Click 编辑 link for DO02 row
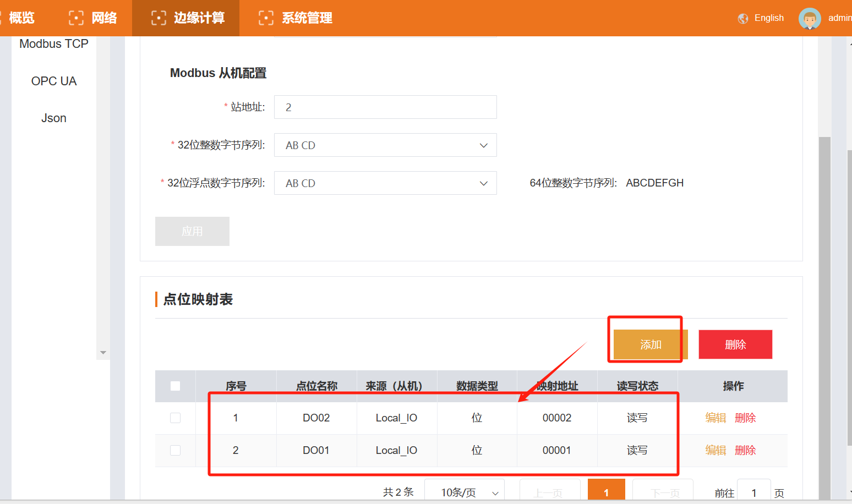The height and width of the screenshot is (504, 852). point(716,418)
